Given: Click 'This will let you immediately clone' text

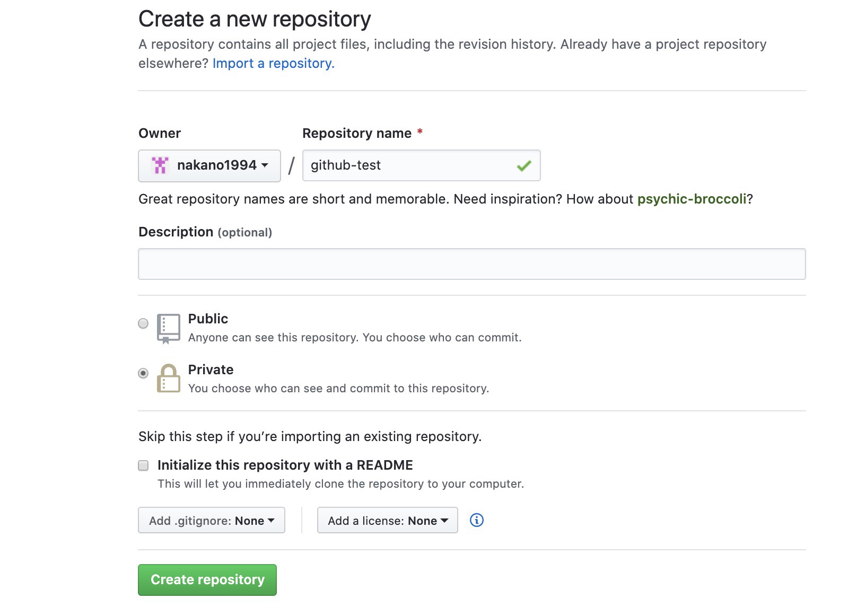Looking at the screenshot, I should tap(340, 483).
